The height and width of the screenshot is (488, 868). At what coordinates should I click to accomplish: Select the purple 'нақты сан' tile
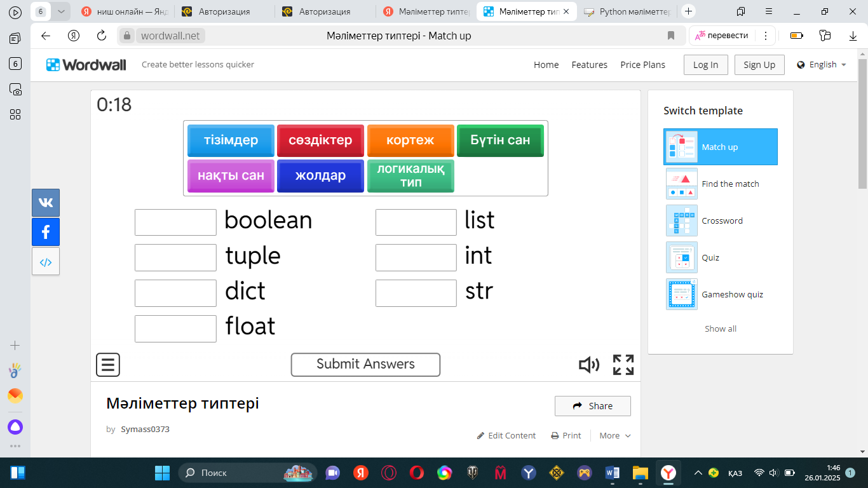[x=231, y=176]
